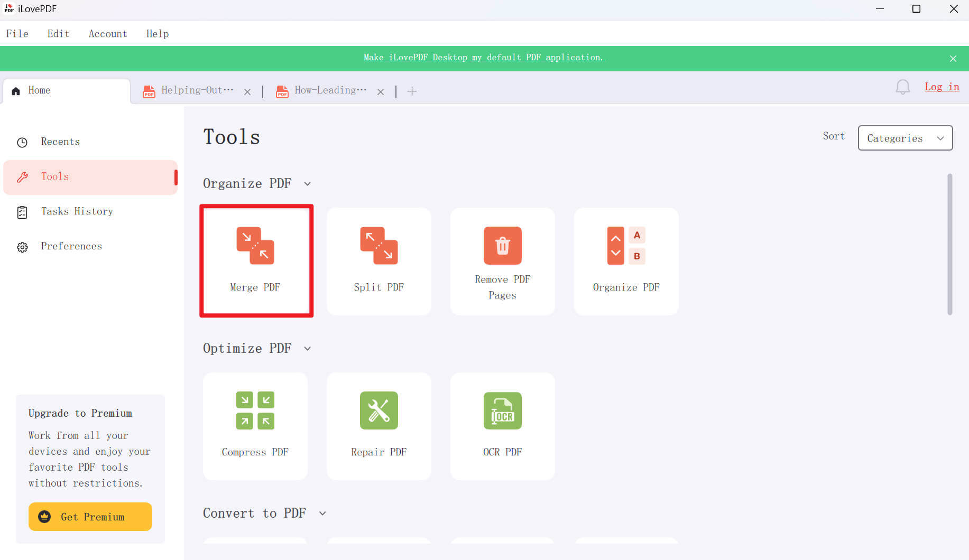Select the Split PDF tool
This screenshot has height=560, width=969.
tap(379, 260)
